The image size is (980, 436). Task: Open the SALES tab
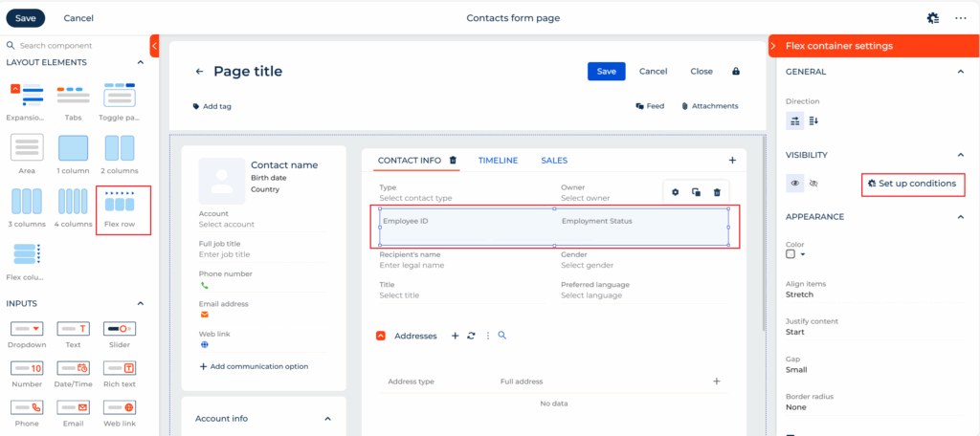click(x=554, y=161)
